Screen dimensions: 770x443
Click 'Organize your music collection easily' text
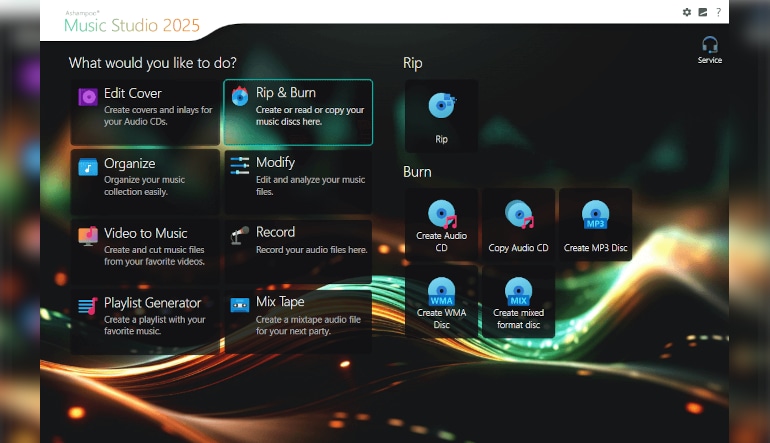[x=144, y=186]
